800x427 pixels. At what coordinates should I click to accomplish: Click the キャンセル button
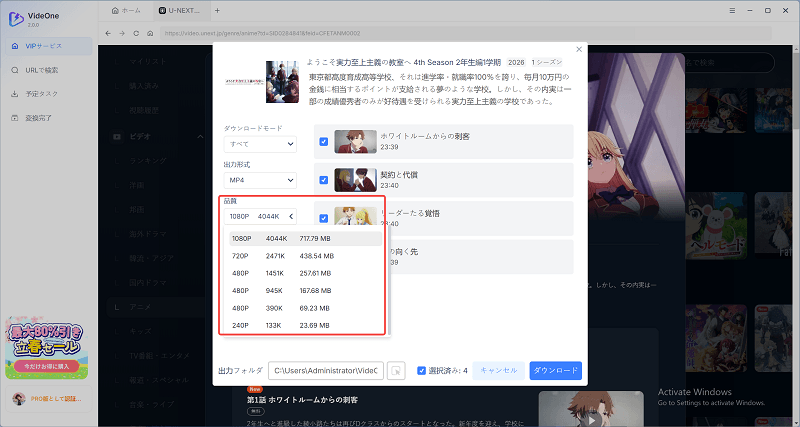pos(498,370)
